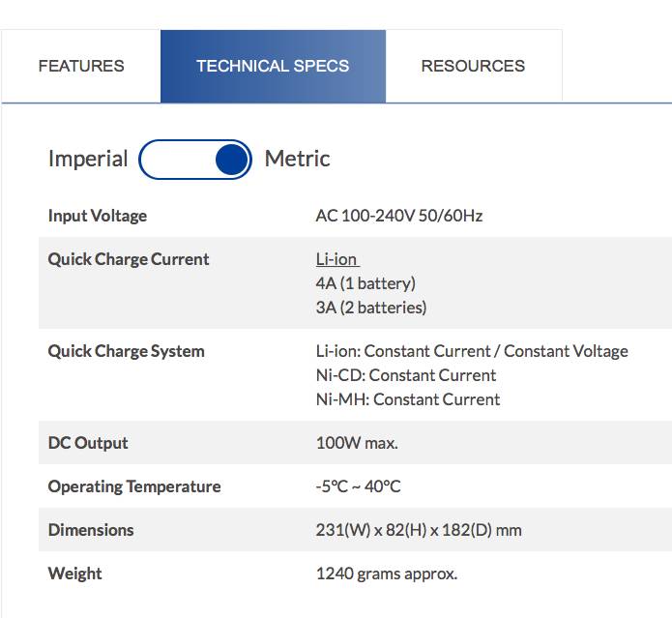Click the Quick Charge Current label

[x=129, y=259]
